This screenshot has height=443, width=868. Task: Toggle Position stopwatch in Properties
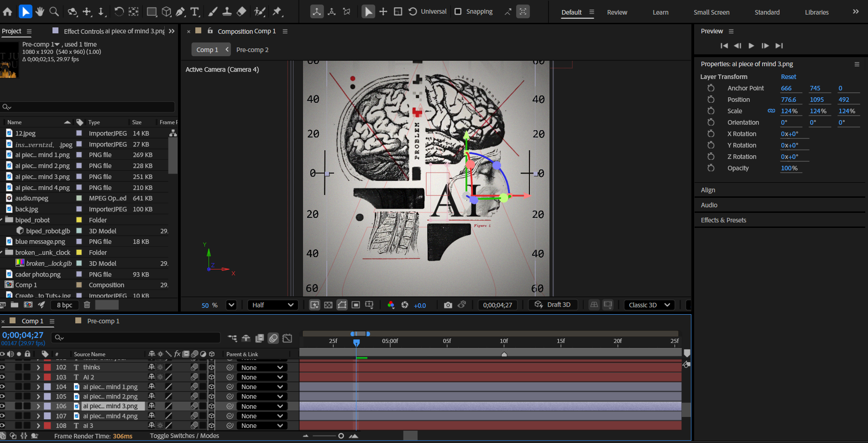[x=711, y=100]
